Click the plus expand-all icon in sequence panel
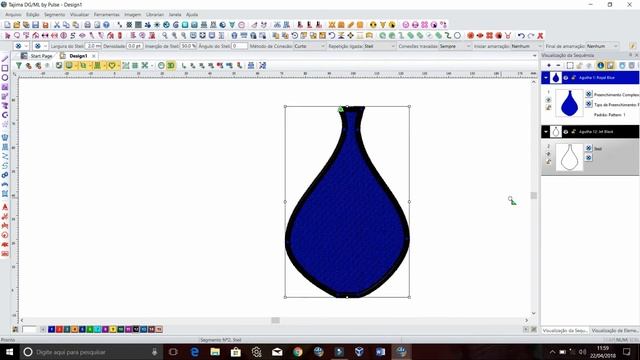 [x=549, y=65]
